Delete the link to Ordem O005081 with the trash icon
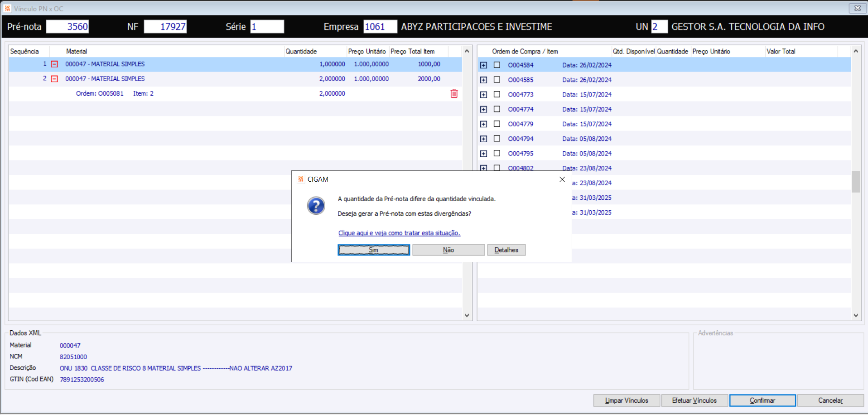868x415 pixels. [454, 93]
